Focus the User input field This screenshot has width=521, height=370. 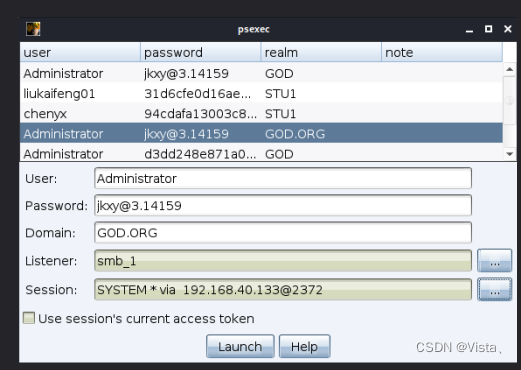click(283, 178)
